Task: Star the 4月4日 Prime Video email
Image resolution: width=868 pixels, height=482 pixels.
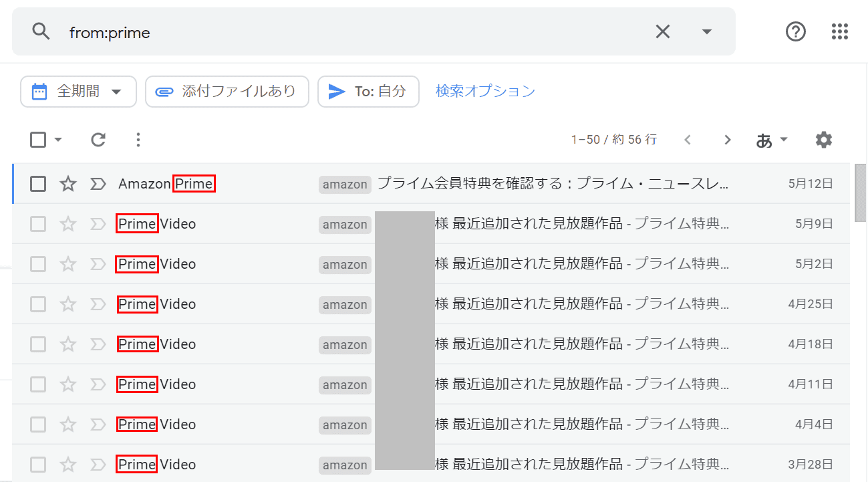Action: tap(68, 425)
